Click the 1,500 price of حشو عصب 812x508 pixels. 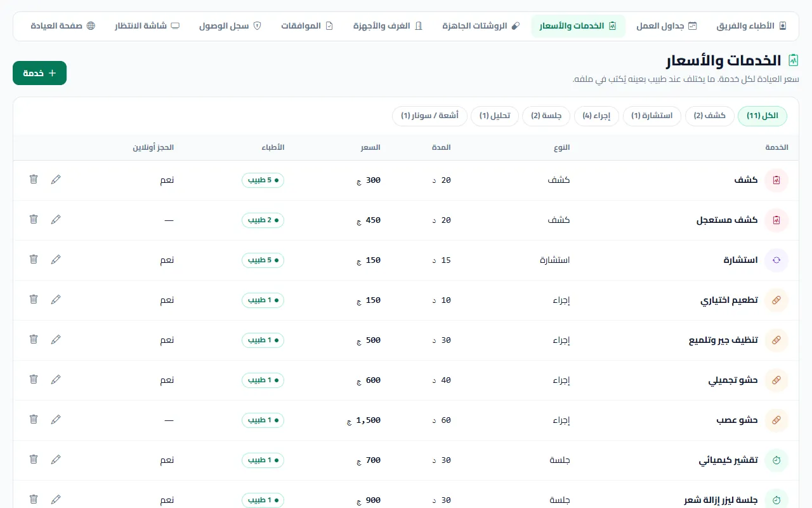[x=363, y=420]
